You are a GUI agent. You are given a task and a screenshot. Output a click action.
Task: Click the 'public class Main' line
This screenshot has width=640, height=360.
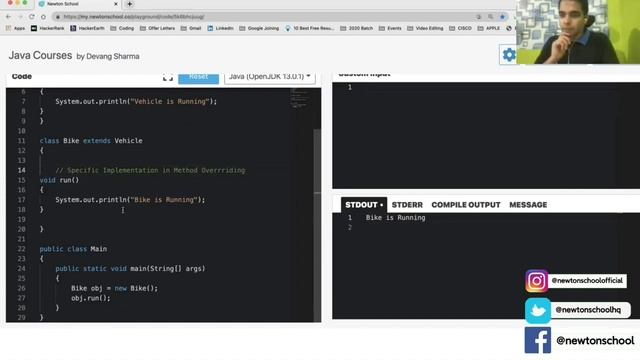point(73,249)
